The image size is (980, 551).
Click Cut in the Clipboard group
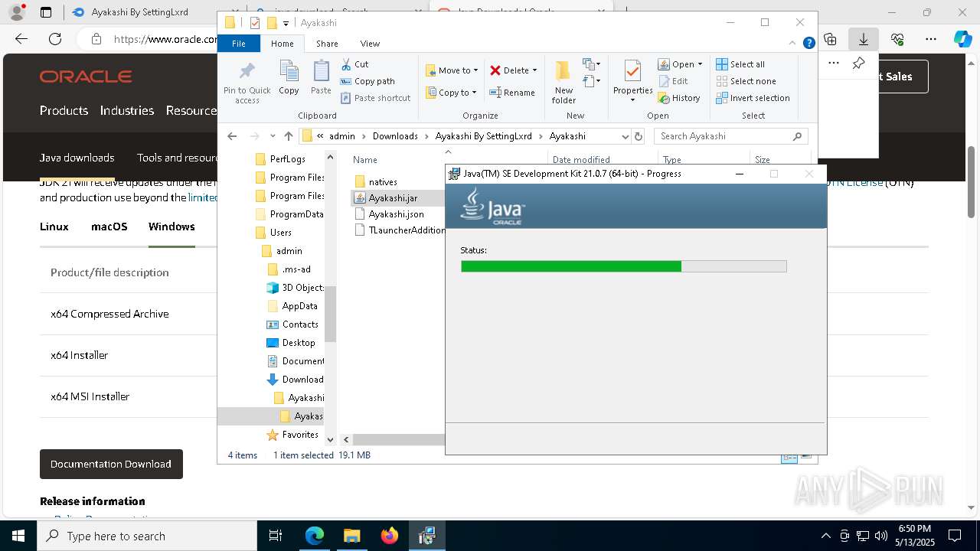point(354,64)
